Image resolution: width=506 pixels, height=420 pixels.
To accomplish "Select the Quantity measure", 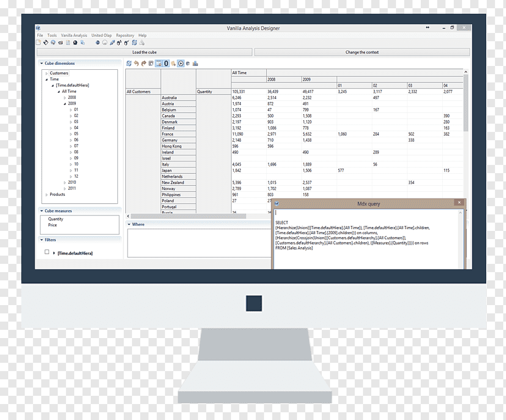I will click(x=56, y=219).
